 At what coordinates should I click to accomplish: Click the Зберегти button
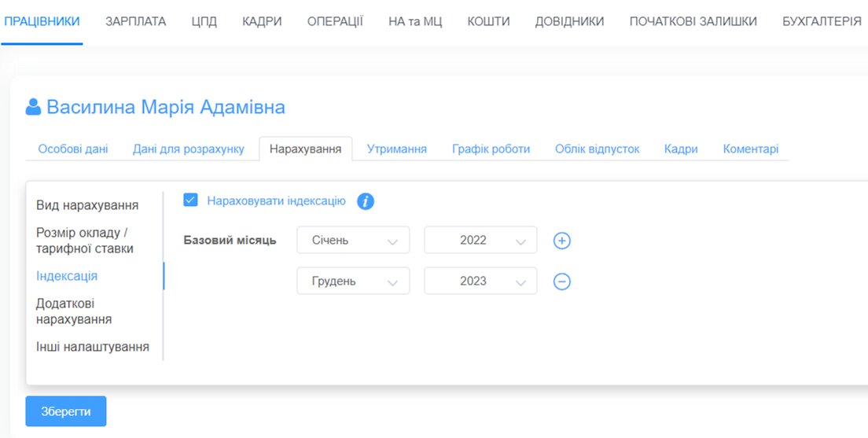pyautogui.click(x=66, y=411)
